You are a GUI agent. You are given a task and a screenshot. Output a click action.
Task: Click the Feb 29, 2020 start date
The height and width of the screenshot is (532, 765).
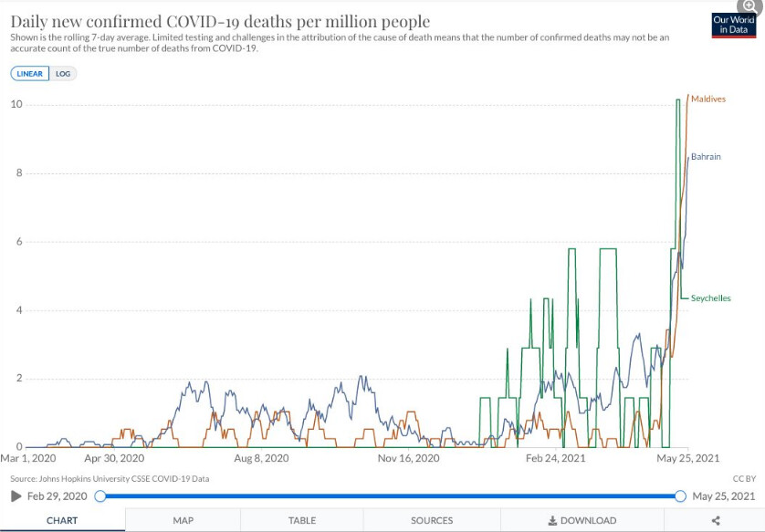pyautogui.click(x=56, y=496)
